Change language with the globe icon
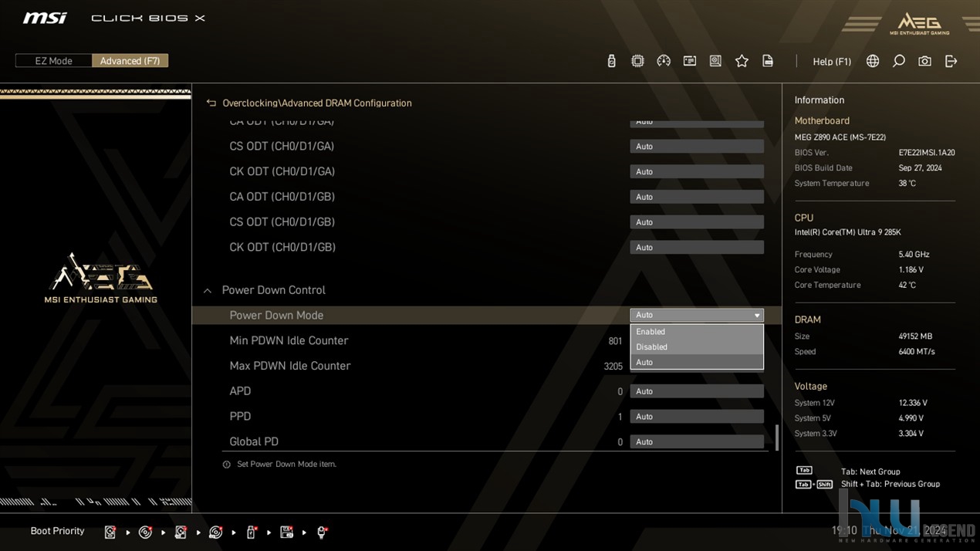 [873, 61]
